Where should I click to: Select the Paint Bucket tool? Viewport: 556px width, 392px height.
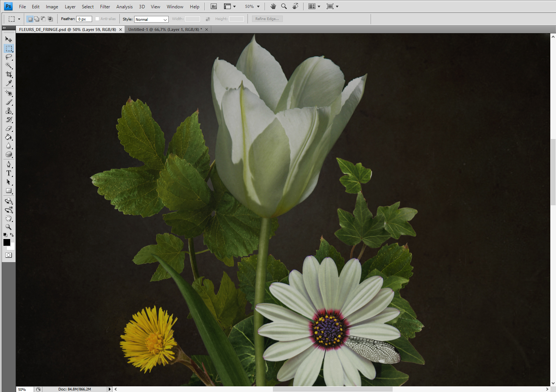9,137
